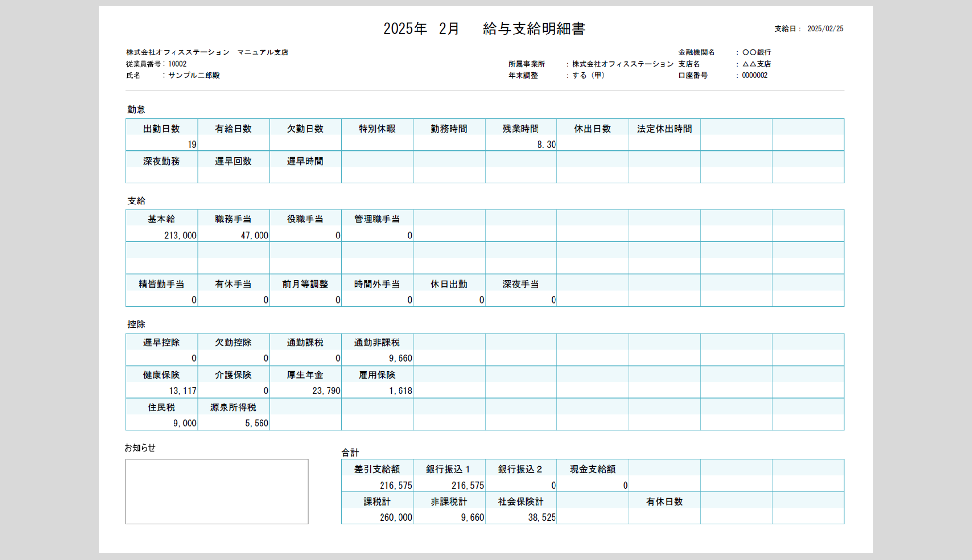Click the 有休日数 header cell

tap(664, 502)
